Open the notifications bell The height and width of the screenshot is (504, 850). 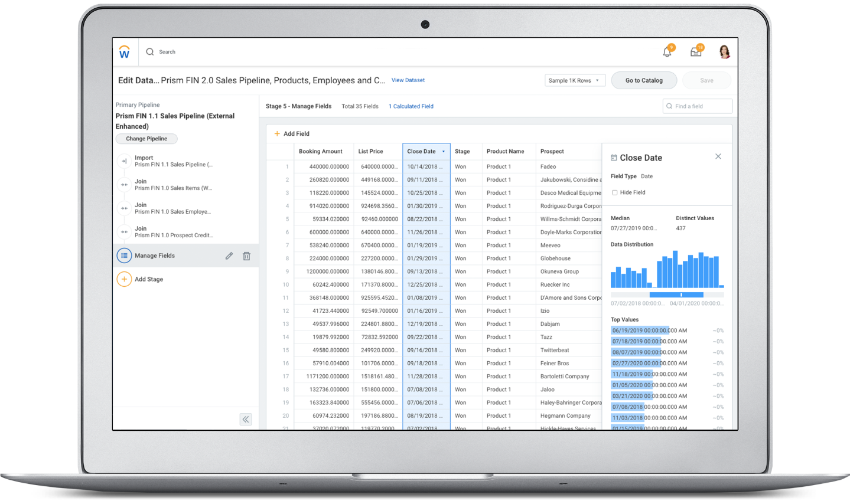666,52
